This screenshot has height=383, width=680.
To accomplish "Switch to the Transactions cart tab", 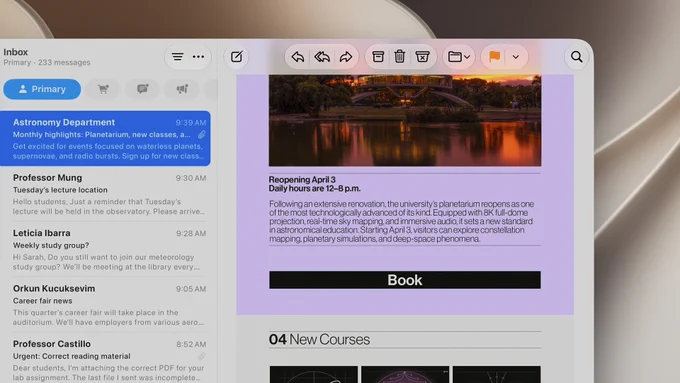I will (103, 89).
